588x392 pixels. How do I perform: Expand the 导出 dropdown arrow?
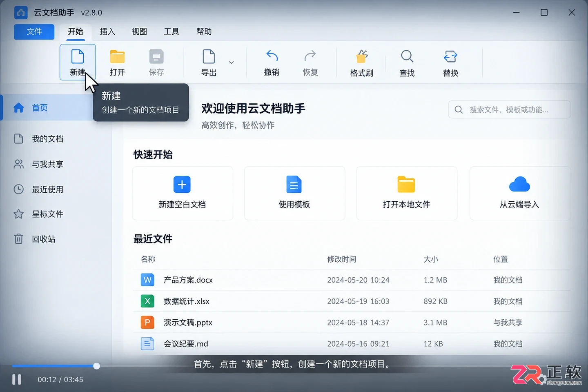coord(231,62)
